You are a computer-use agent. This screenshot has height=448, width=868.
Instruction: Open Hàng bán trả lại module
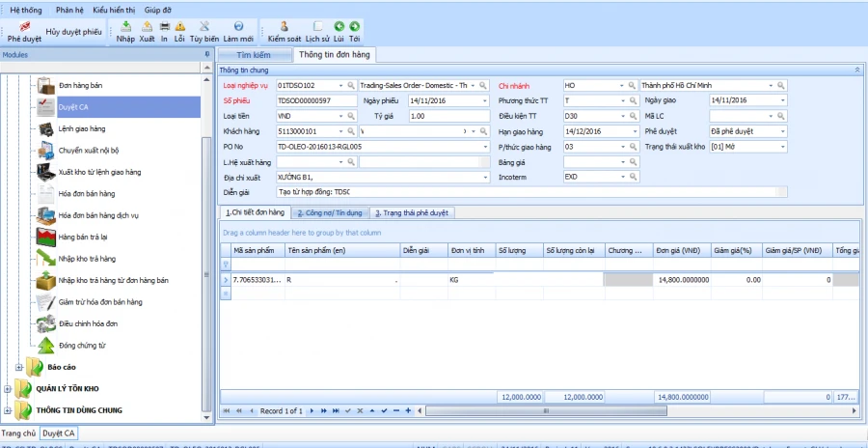[83, 237]
